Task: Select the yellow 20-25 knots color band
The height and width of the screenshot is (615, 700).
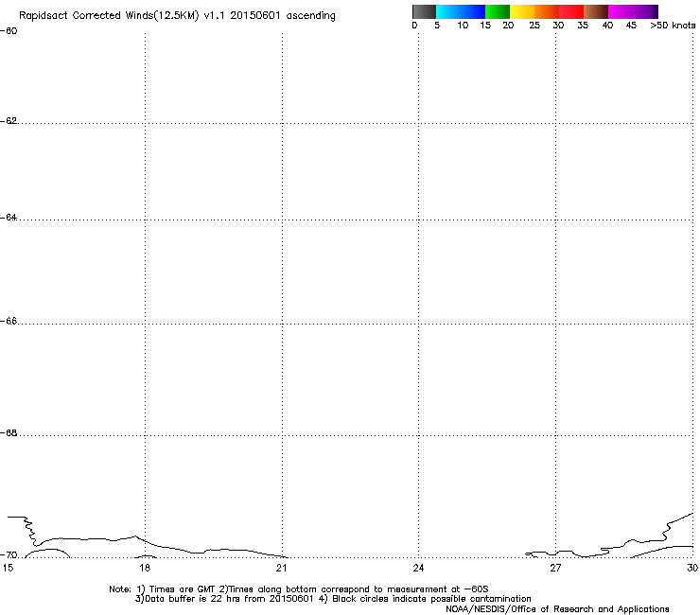Action: pos(522,11)
